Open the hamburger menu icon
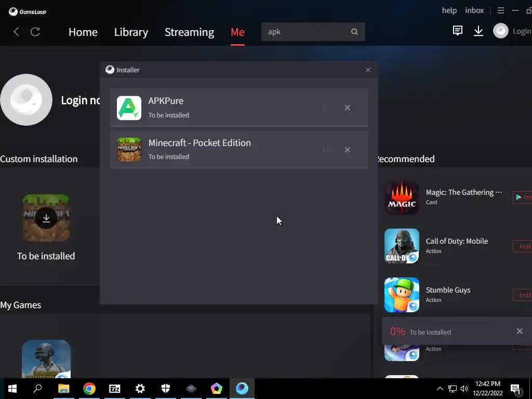Image resolution: width=532 pixels, height=399 pixels. (500, 10)
